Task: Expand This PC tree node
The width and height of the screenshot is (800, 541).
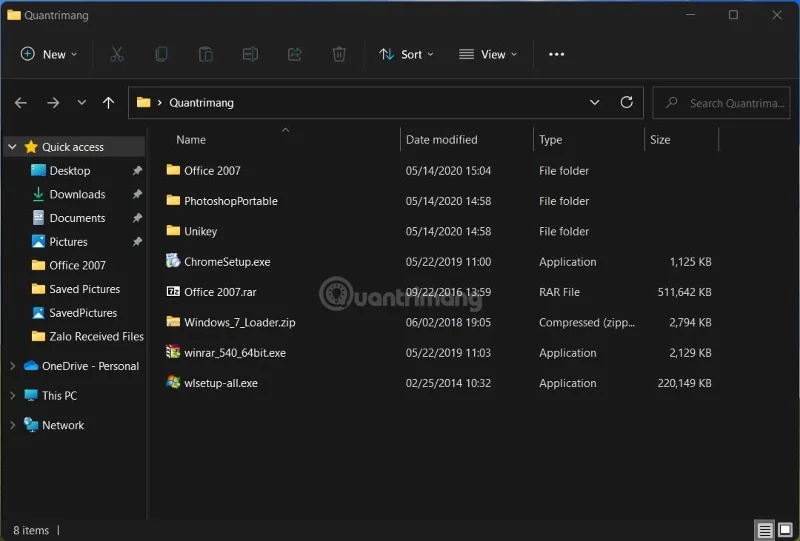Action: pyautogui.click(x=13, y=396)
